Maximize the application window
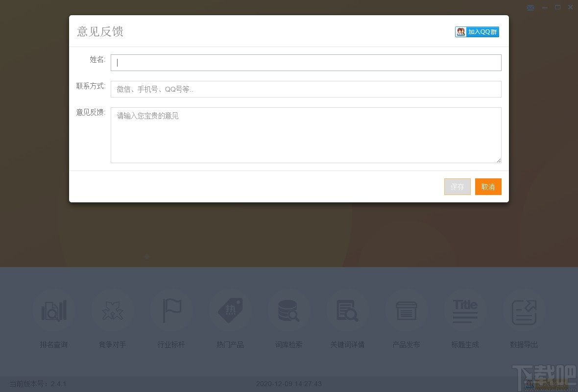This screenshot has height=392, width=578. [557, 7]
